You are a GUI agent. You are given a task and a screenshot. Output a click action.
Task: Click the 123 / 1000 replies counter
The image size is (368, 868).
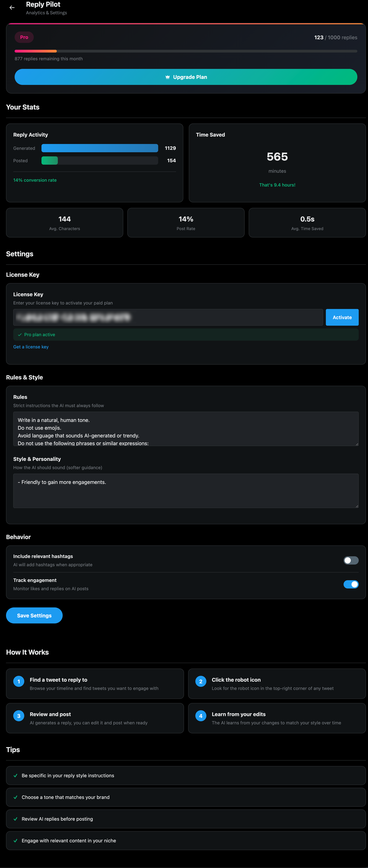[x=336, y=38]
